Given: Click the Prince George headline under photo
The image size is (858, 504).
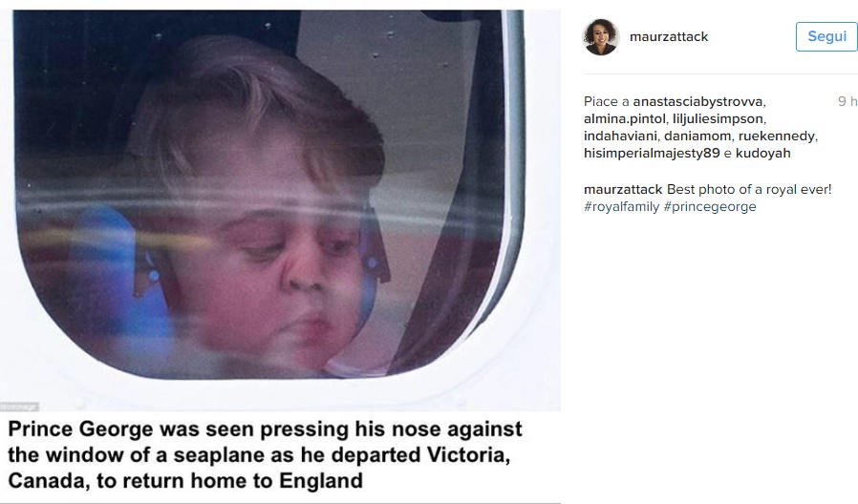Looking at the screenshot, I should [265, 454].
